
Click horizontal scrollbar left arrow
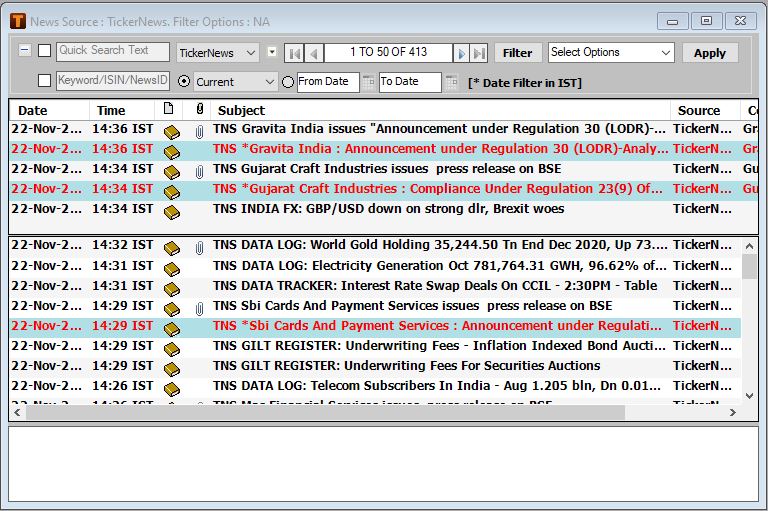point(18,413)
